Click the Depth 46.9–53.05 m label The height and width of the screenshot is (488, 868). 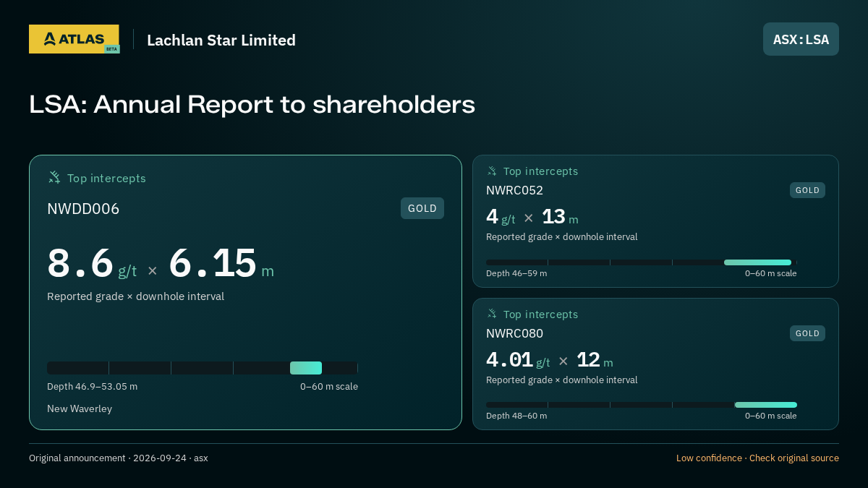point(92,387)
